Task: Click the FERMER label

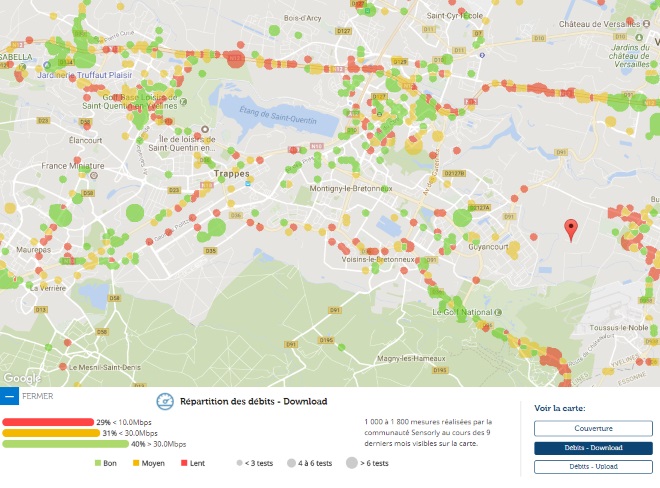Action: [x=37, y=396]
